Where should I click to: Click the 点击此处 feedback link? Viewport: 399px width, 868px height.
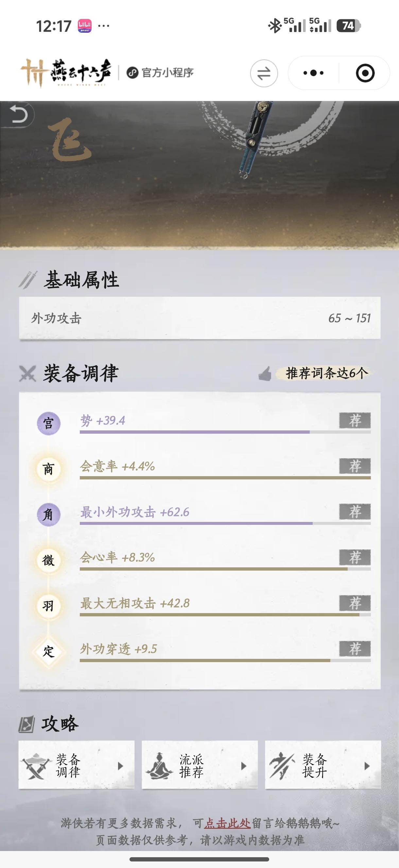click(x=227, y=823)
